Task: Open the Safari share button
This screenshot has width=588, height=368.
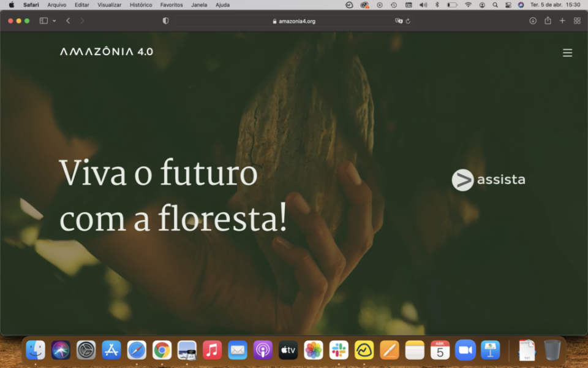Action: [x=548, y=20]
